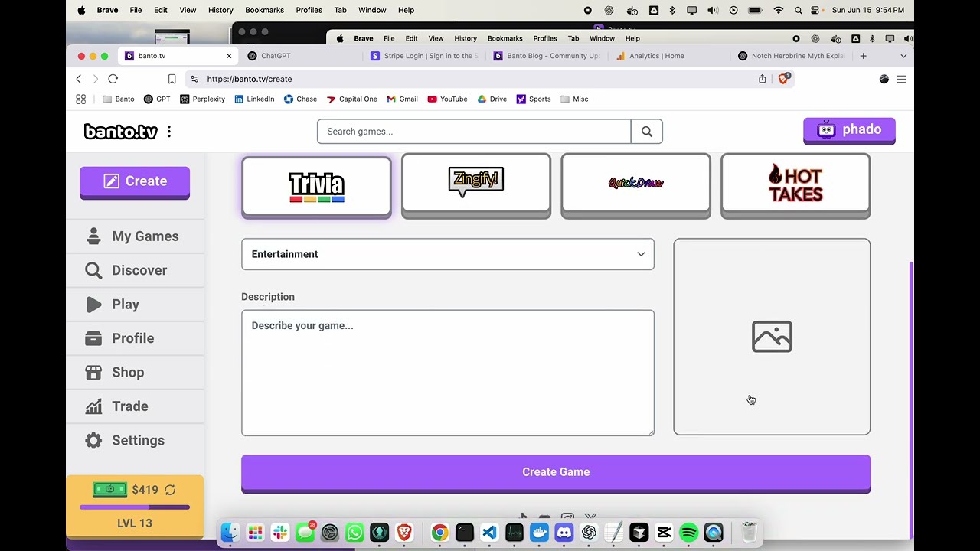Screen dimensions: 980x551
Task: Click the Create Game button
Action: (x=556, y=473)
